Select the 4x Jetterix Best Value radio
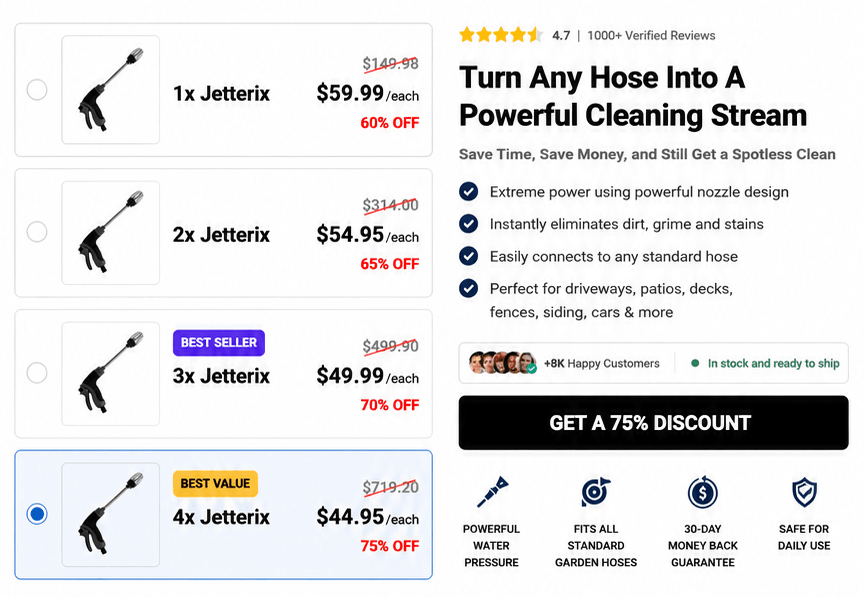 (x=37, y=514)
